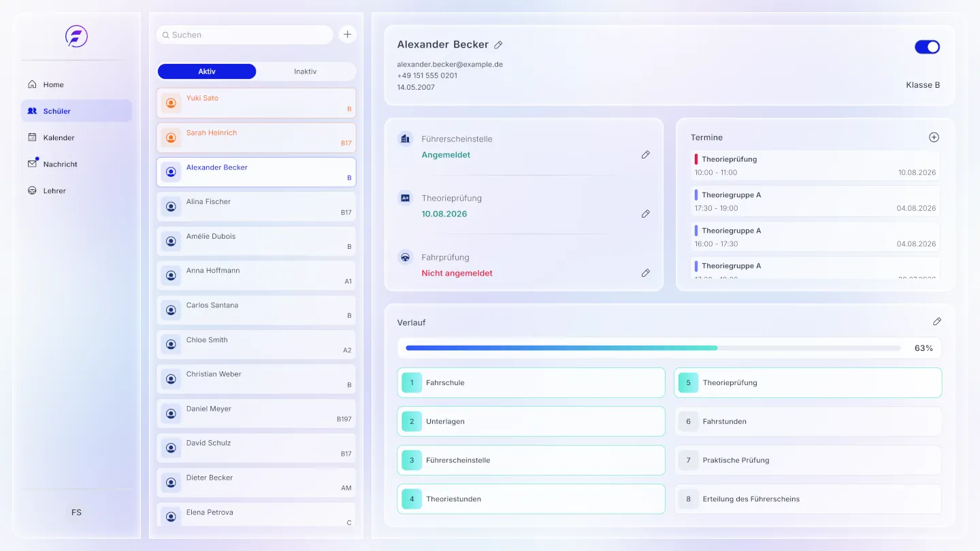Toggle Alexander Becker's active status switch

click(x=927, y=47)
